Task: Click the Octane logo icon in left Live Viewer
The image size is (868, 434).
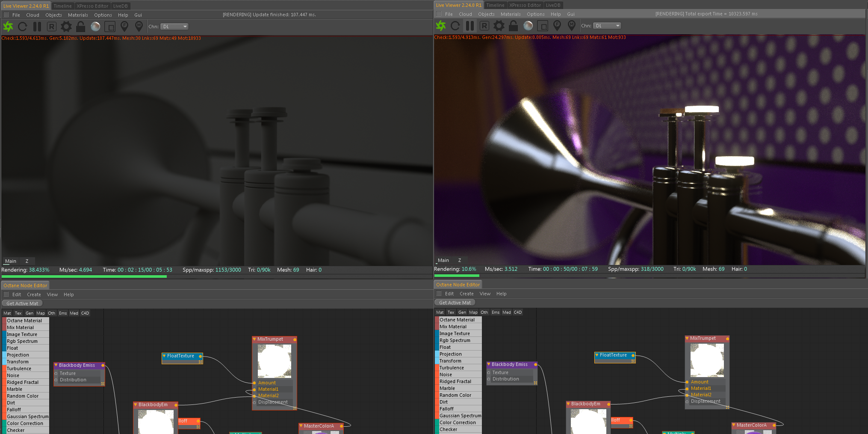Action: pyautogui.click(x=8, y=27)
